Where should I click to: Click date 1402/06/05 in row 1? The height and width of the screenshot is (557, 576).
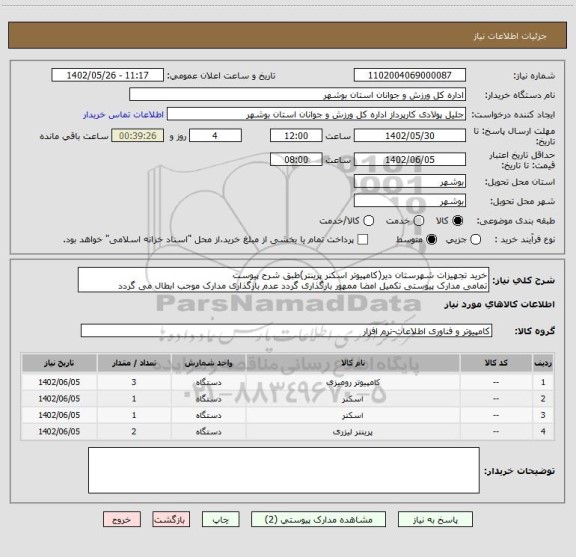coord(59,382)
